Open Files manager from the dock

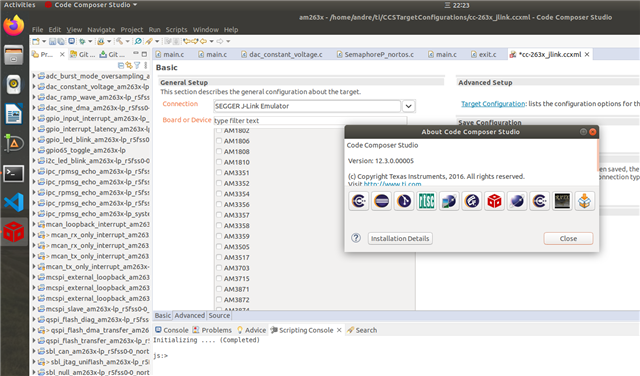13,55
